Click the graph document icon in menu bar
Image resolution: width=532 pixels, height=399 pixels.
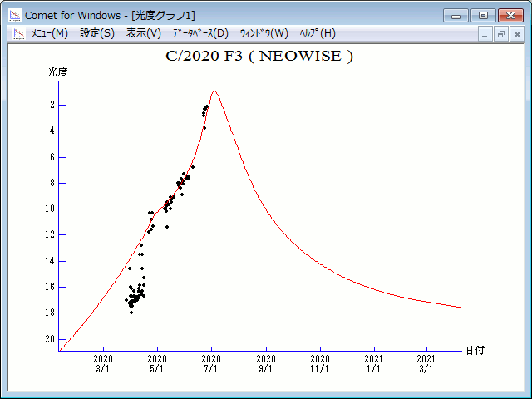18,33
